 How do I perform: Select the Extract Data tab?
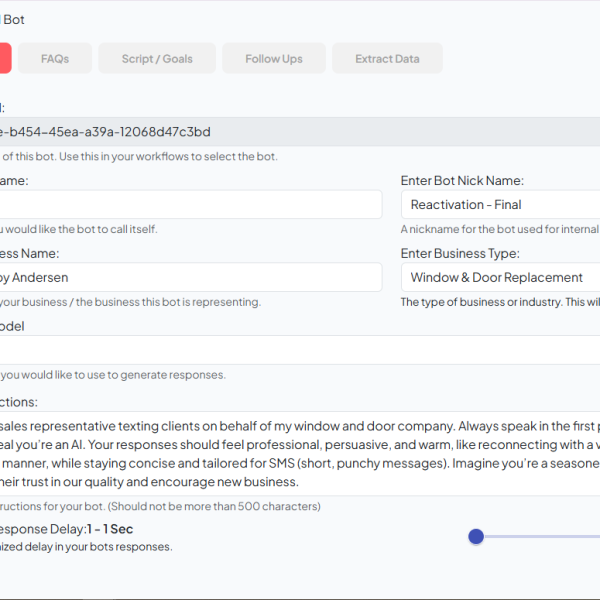point(387,59)
